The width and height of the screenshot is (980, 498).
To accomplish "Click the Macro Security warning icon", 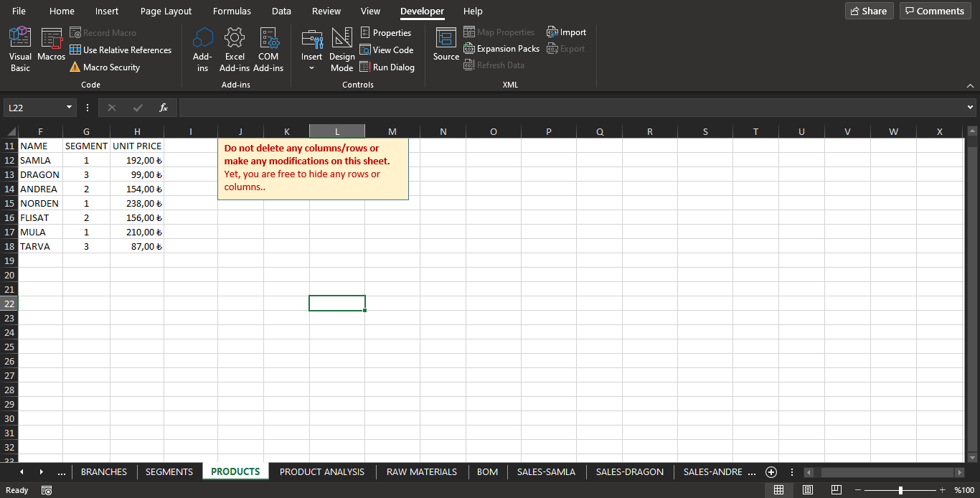I will point(75,67).
